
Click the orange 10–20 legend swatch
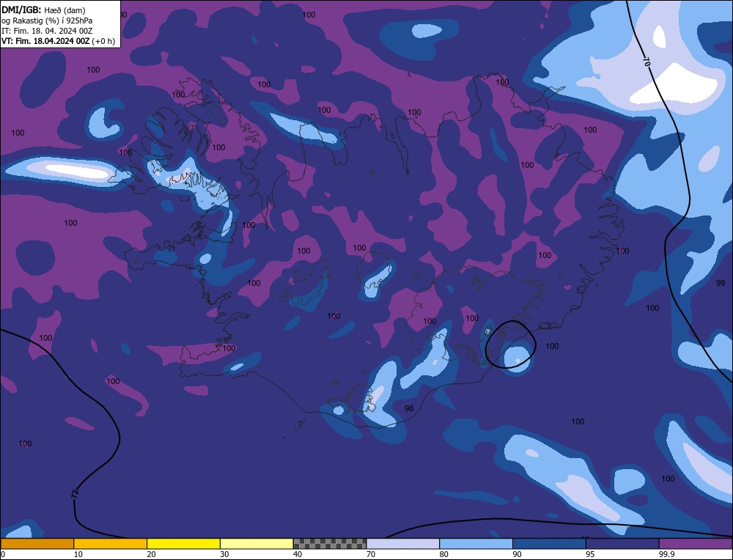pos(111,544)
